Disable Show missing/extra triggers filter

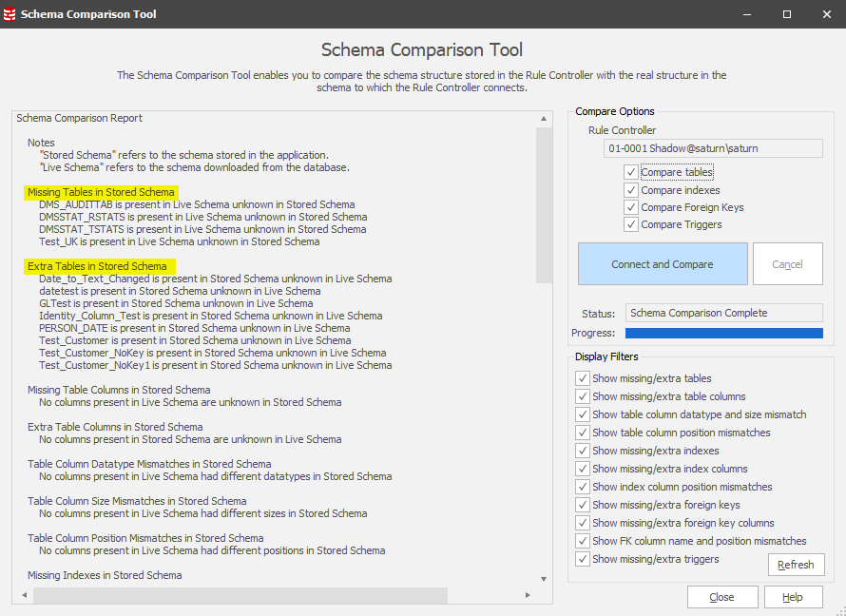point(583,559)
